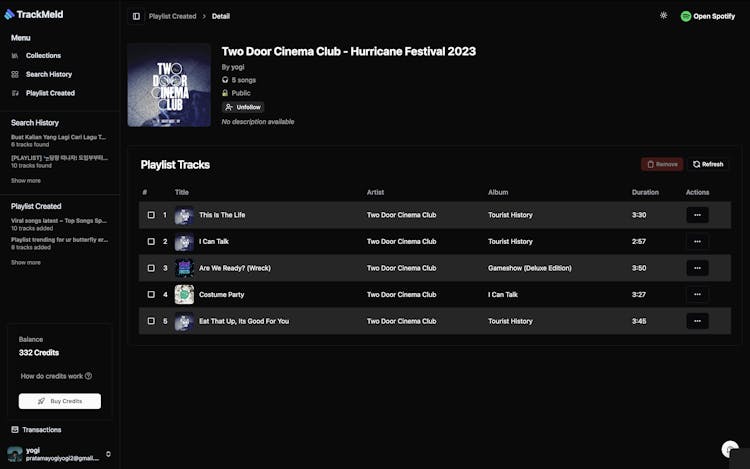Image resolution: width=750 pixels, height=469 pixels.
Task: Open the chat bubble widget
Action: pyautogui.click(x=730, y=449)
